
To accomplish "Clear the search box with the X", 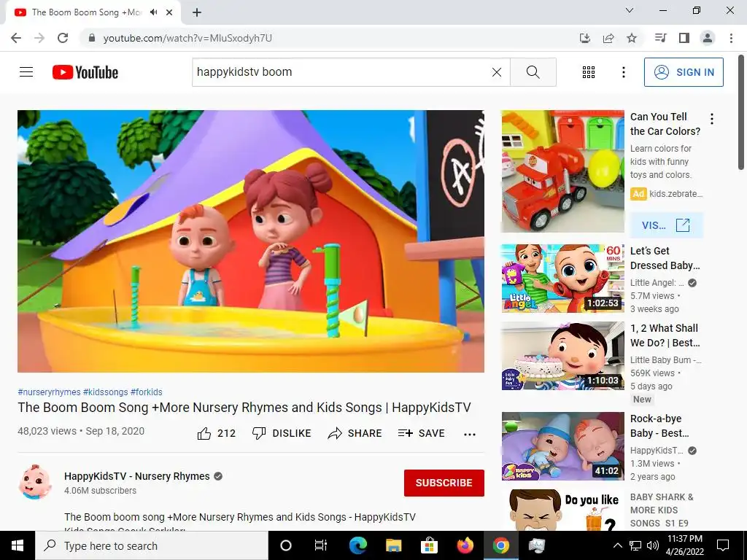I will point(496,72).
